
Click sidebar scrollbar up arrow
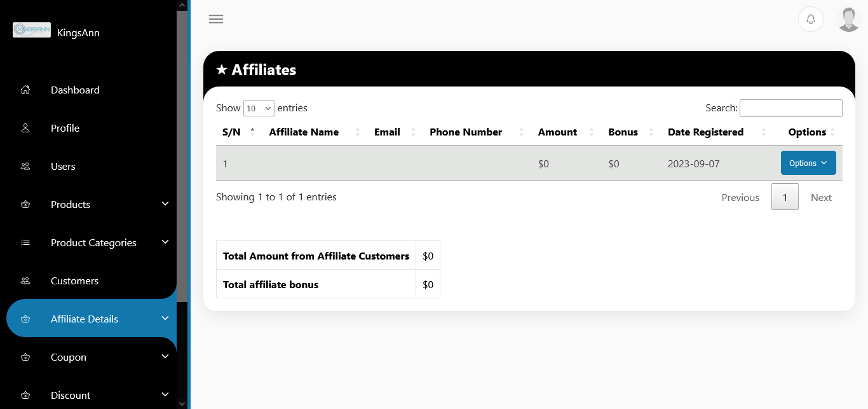tap(182, 5)
